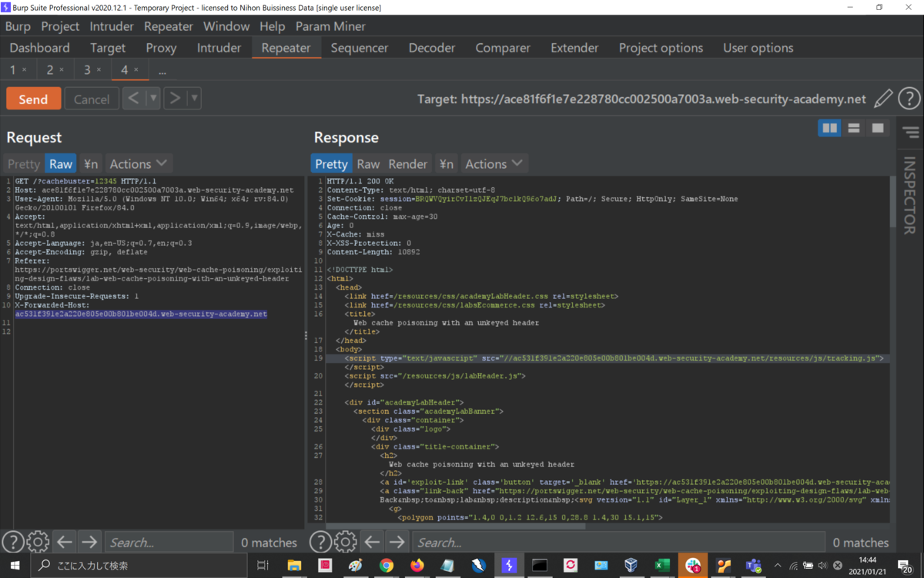Viewport: 924px width, 578px height.
Task: Open VirtualBox from the taskbar
Action: [x=631, y=566]
